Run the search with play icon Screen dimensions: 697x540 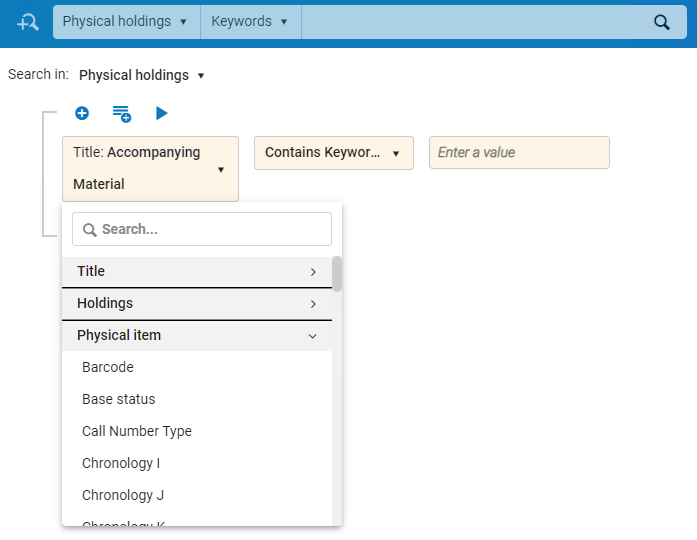click(x=162, y=113)
